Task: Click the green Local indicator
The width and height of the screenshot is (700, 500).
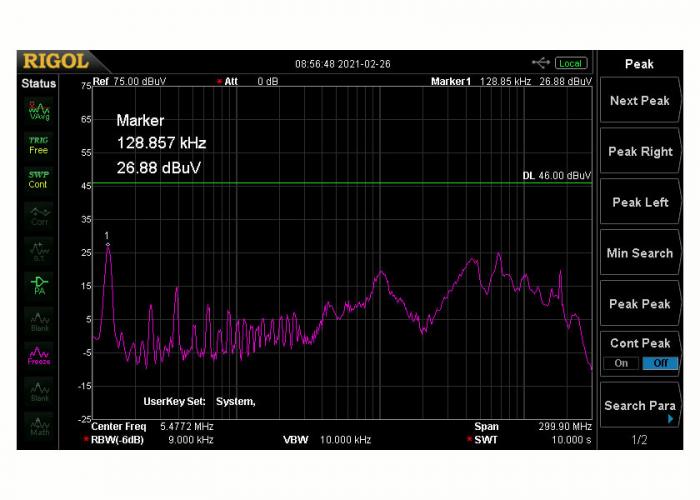Action: tap(571, 63)
